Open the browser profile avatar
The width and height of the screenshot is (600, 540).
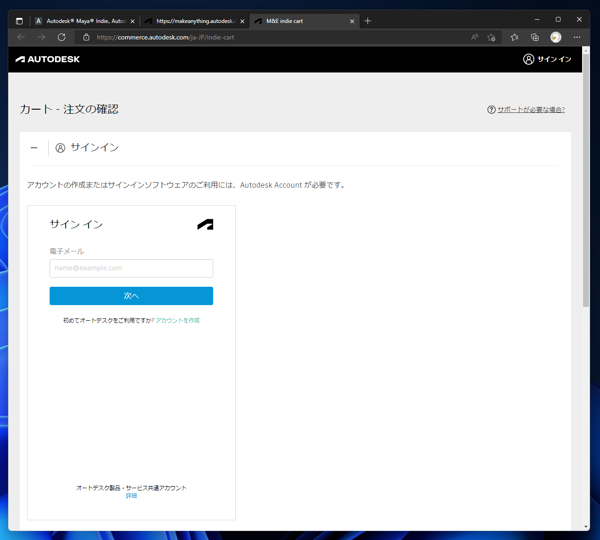pos(556,37)
